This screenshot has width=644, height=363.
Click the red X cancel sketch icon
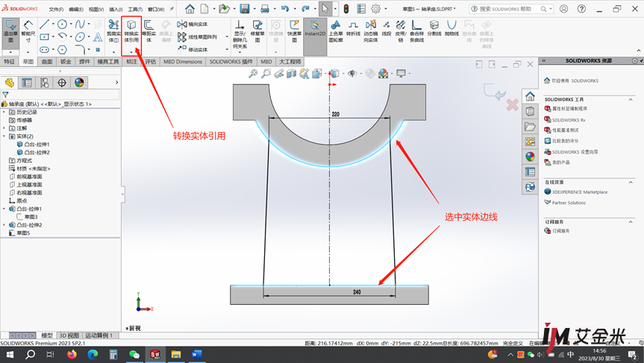point(512,105)
